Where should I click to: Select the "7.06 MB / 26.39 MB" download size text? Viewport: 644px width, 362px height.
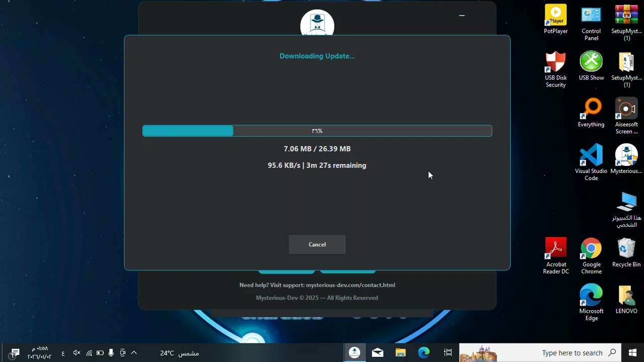click(317, 149)
